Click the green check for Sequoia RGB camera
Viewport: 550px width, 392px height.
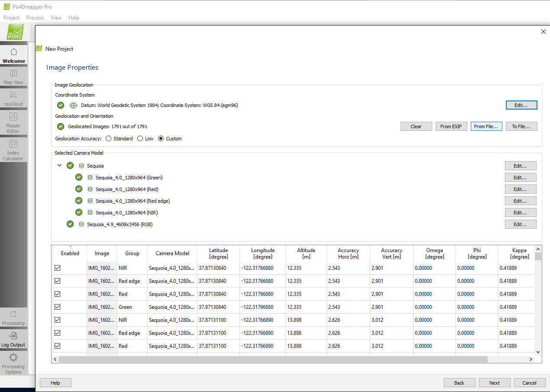[x=70, y=224]
